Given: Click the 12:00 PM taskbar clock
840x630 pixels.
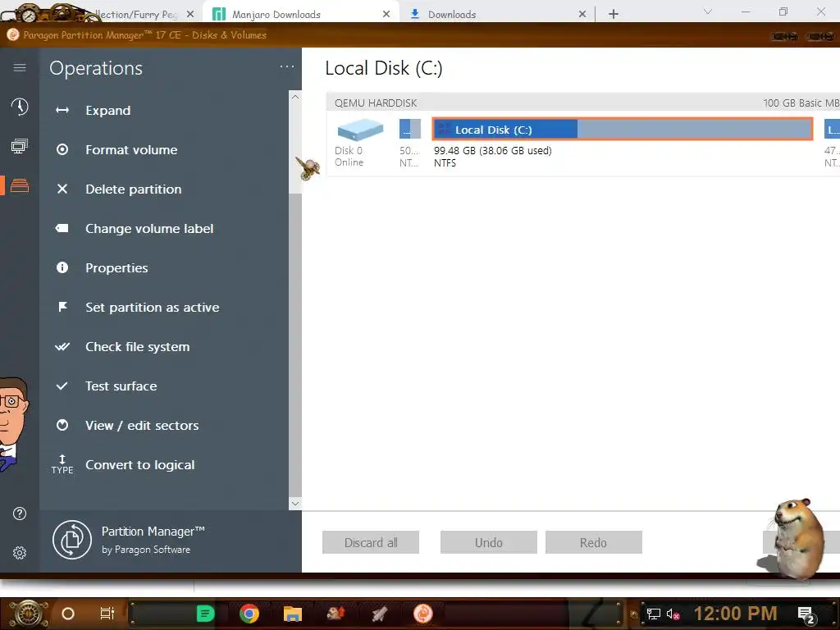Looking at the screenshot, I should [736, 614].
